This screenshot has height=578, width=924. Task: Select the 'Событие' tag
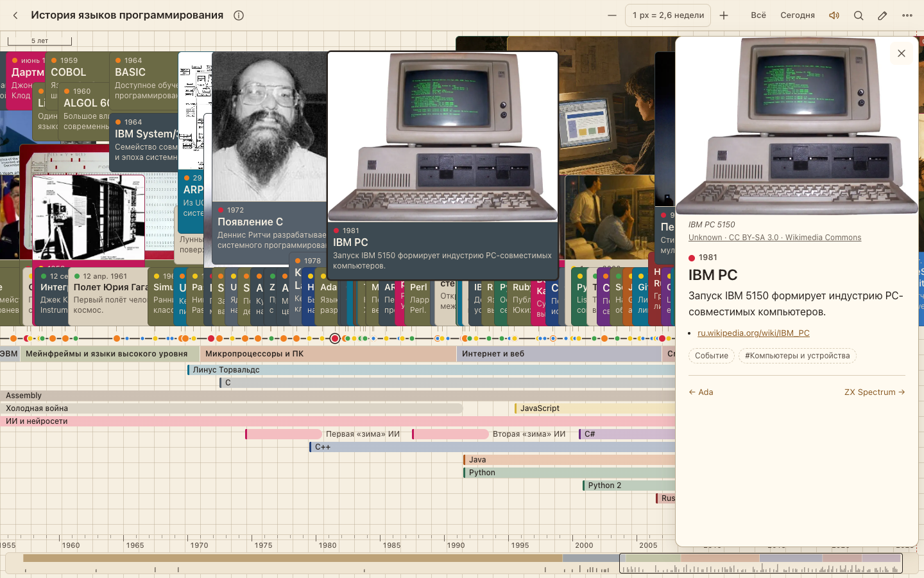(712, 356)
